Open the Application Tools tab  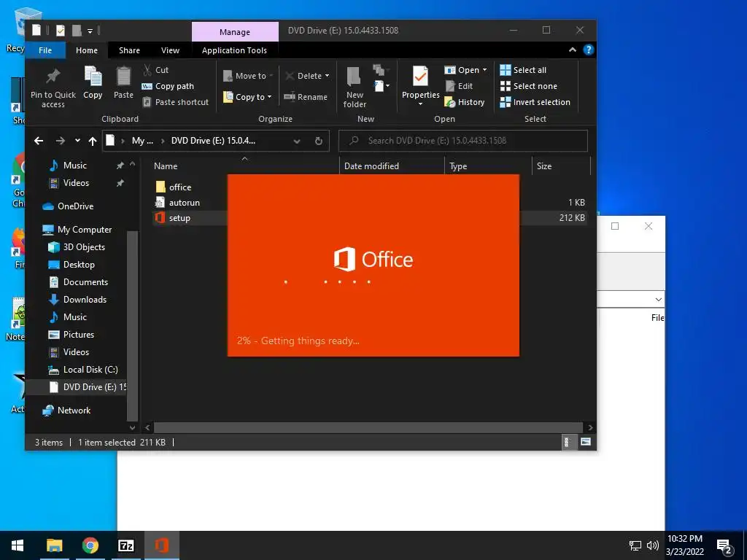[234, 50]
